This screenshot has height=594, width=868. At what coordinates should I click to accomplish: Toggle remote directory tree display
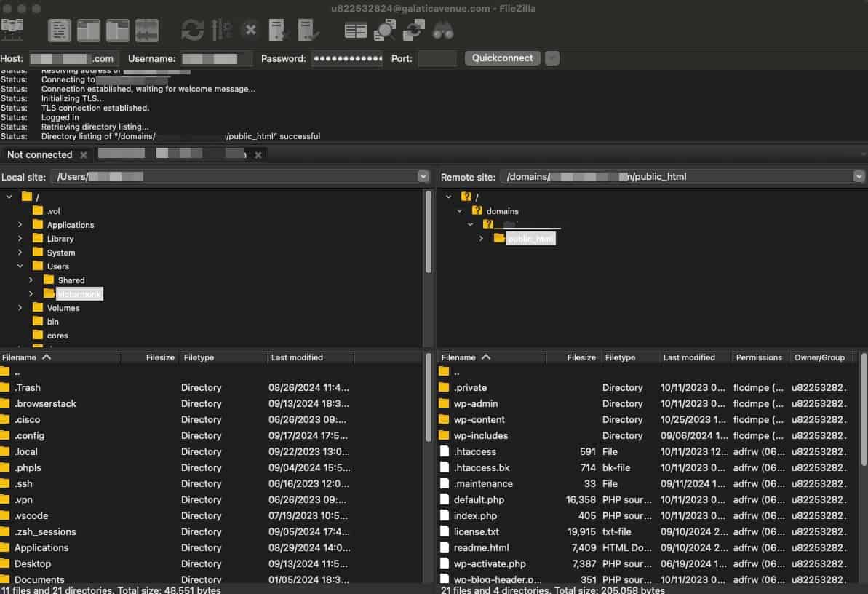click(x=117, y=30)
